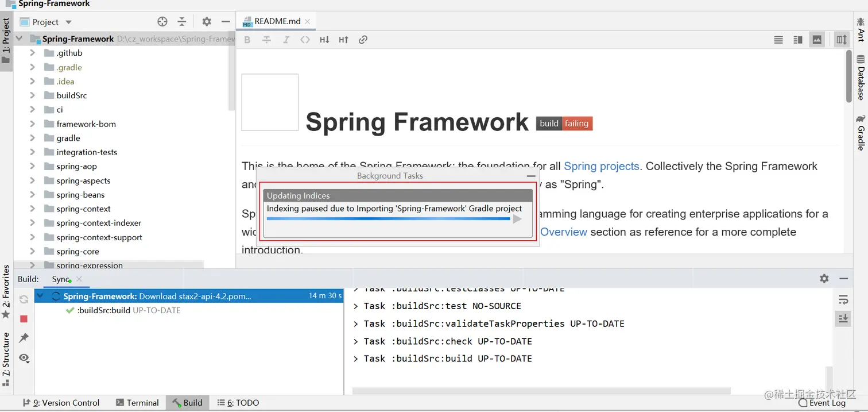Select the README.md editor tab
This screenshot has height=412, width=868.
coord(277,21)
